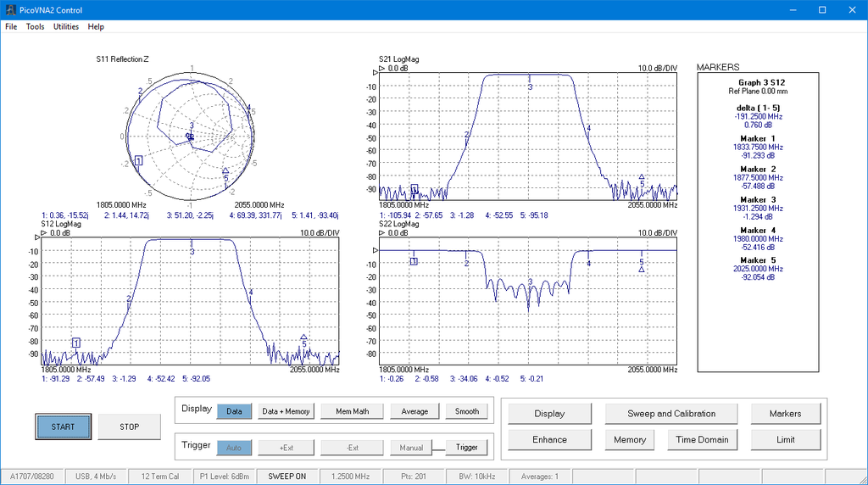Select Mem Math display mode
Image resolution: width=868 pixels, height=485 pixels.
(352, 411)
